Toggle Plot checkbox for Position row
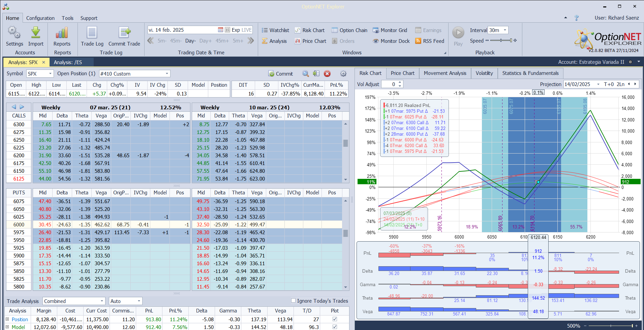 point(335,319)
